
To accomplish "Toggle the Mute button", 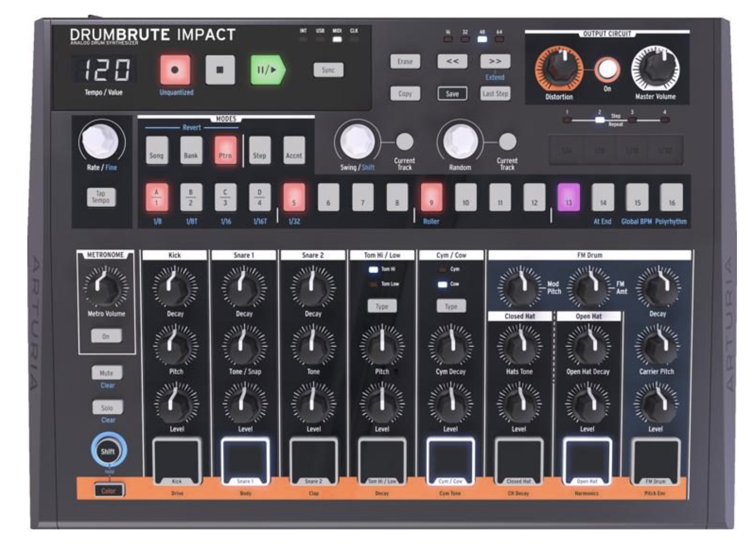I will click(x=106, y=373).
